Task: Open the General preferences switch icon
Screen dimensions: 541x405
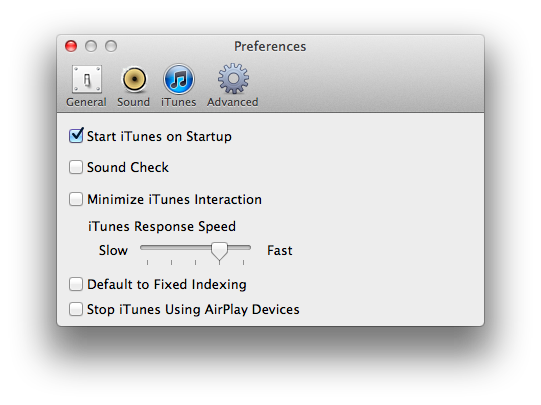Action: pos(87,79)
